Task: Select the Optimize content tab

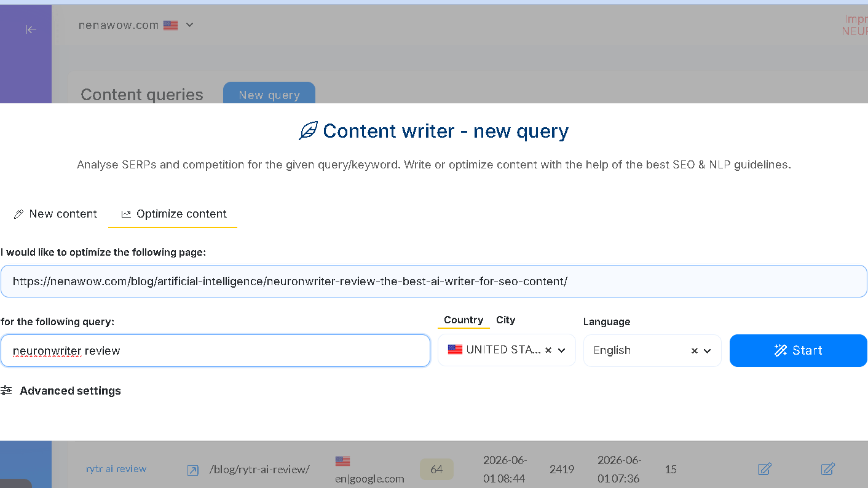Action: click(x=173, y=214)
